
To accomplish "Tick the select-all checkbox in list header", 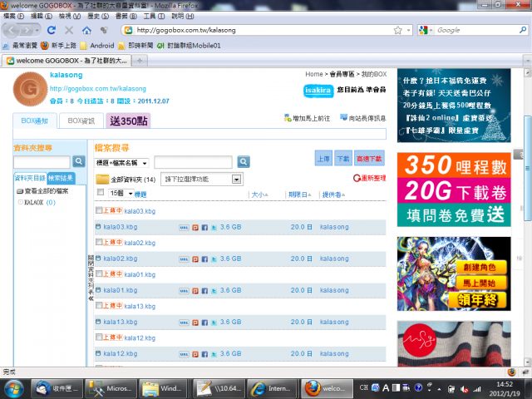I will [100, 192].
